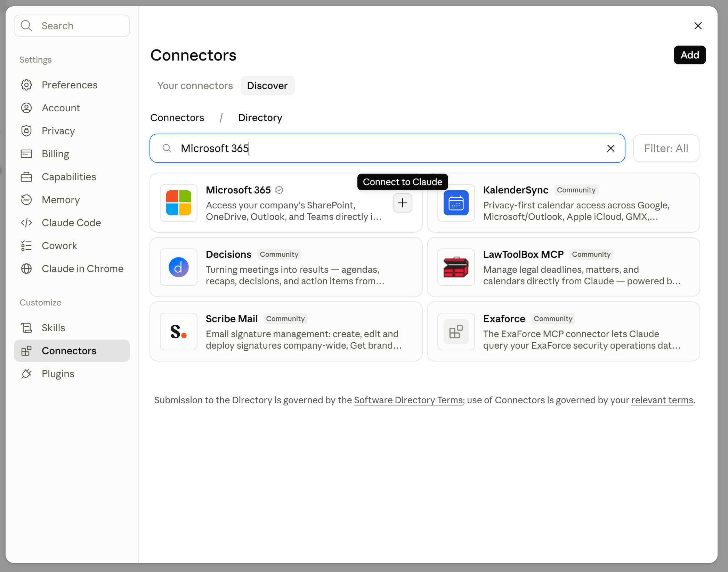The height and width of the screenshot is (572, 728).
Task: Open the Decisions connector title
Action: coord(228,254)
